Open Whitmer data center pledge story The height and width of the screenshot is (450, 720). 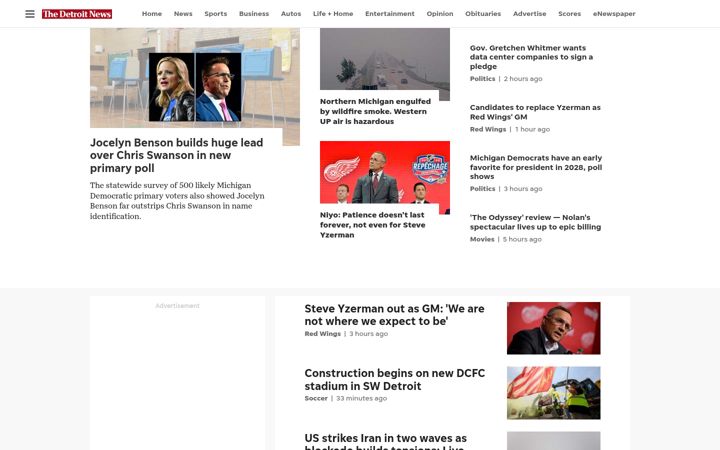tap(531, 57)
